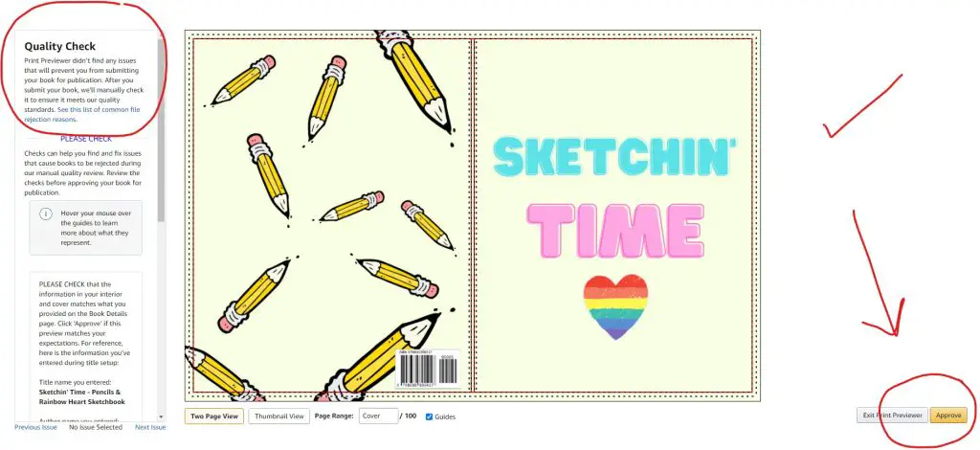The width and height of the screenshot is (980, 450).
Task: Click the 'Page Range:' label
Action: [x=334, y=416]
